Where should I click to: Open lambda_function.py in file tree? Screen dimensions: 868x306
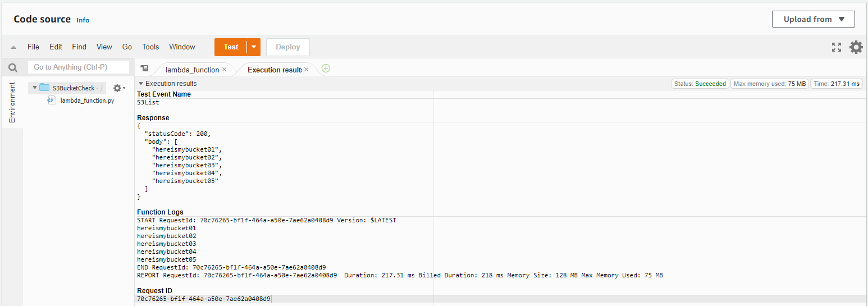point(87,101)
